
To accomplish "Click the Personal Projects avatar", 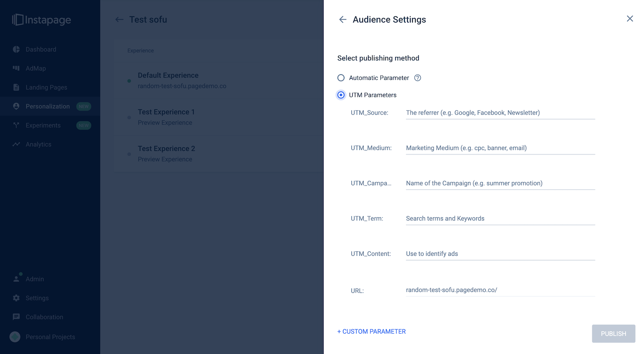I will click(x=15, y=337).
